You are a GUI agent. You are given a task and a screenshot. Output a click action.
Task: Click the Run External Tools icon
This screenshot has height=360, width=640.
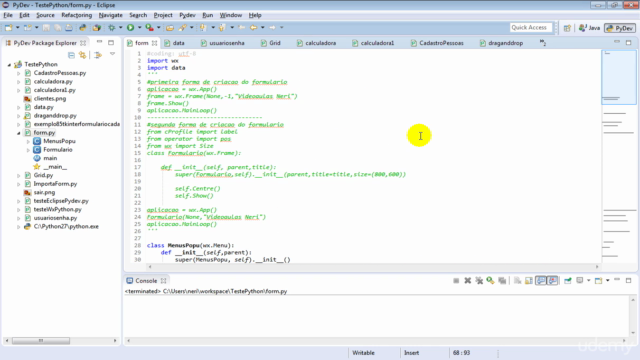150,28
